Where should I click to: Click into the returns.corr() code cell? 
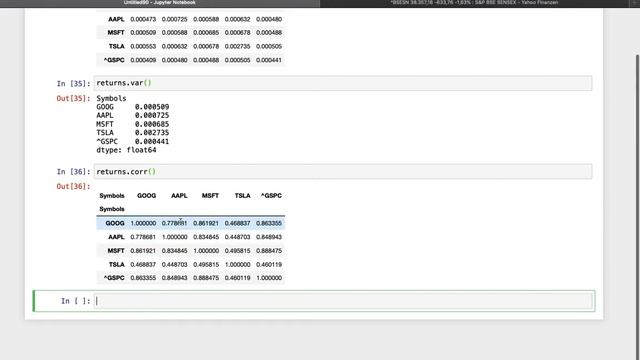[x=343, y=171]
